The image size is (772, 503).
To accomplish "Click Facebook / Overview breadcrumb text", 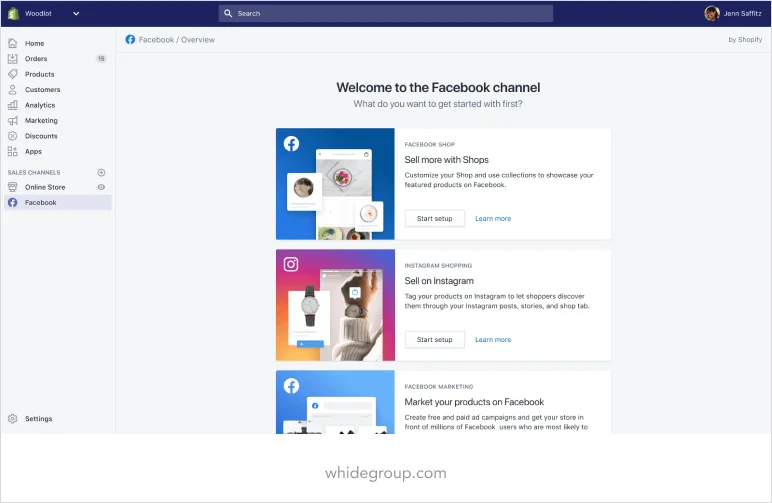I will click(176, 40).
